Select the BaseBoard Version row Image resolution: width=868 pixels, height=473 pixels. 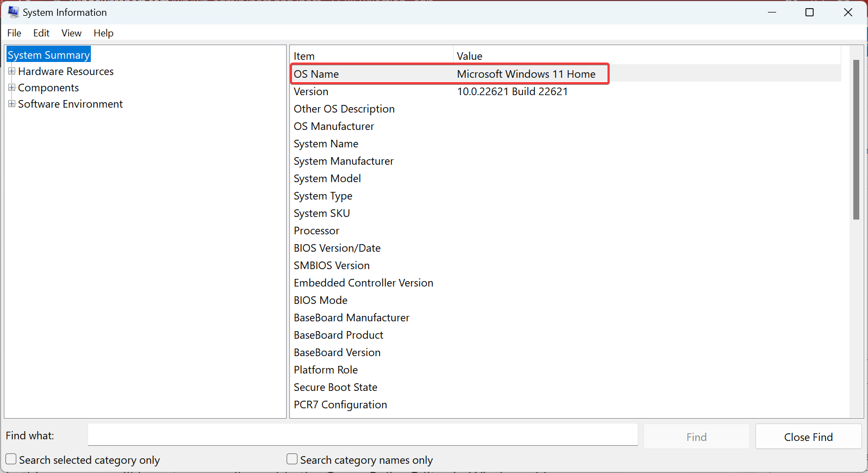pyautogui.click(x=566, y=352)
